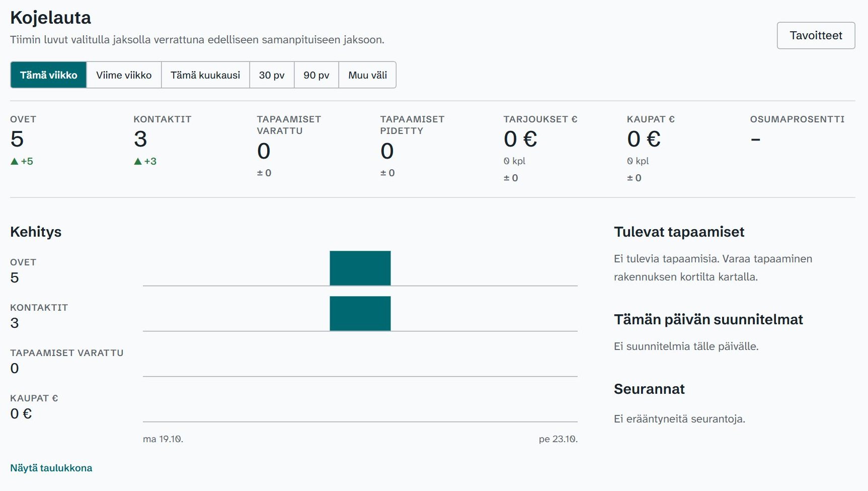Click the top-row Kontaktit metric value 3
868x491 pixels.
140,139
